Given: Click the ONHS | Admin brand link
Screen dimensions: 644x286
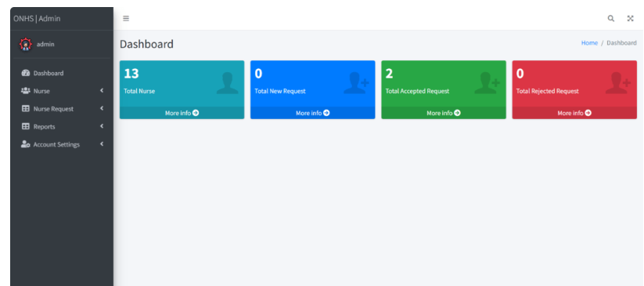Looking at the screenshot, I should tap(37, 19).
